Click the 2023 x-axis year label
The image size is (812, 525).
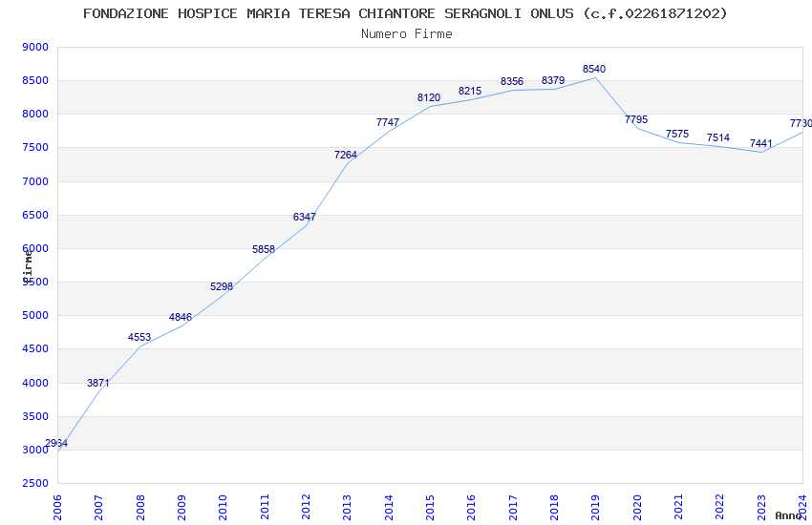(x=761, y=507)
